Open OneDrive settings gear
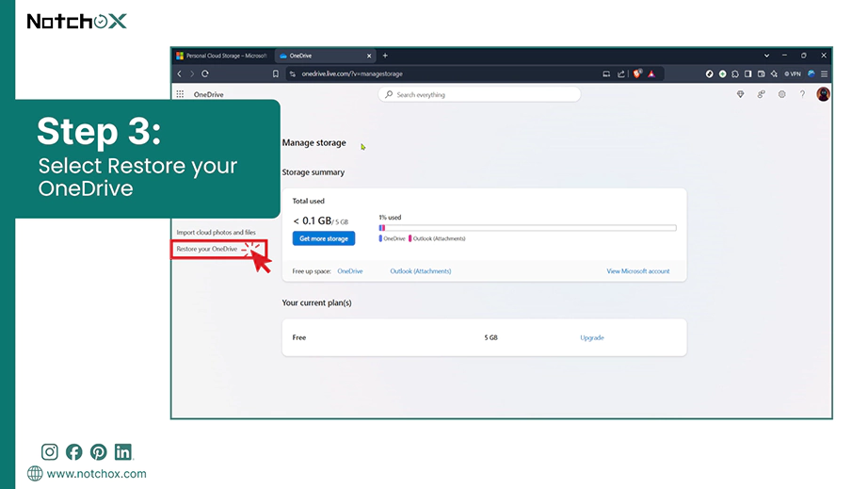Viewport: 868px width, 489px height. (781, 95)
